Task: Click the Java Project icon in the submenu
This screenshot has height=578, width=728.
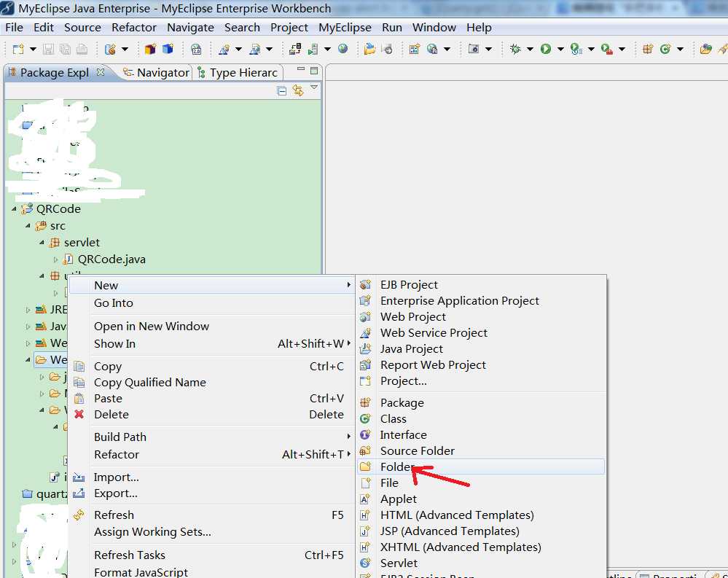Action: [365, 348]
